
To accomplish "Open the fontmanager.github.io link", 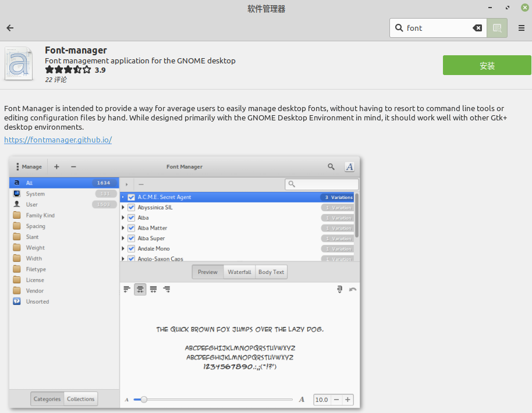I will tap(58, 140).
